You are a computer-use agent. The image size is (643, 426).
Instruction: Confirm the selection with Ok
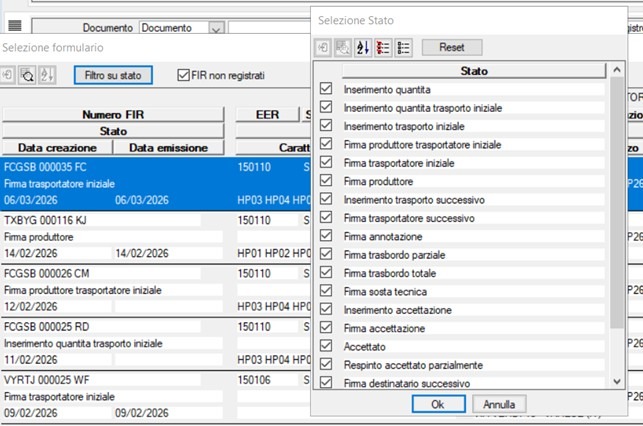[x=437, y=405]
